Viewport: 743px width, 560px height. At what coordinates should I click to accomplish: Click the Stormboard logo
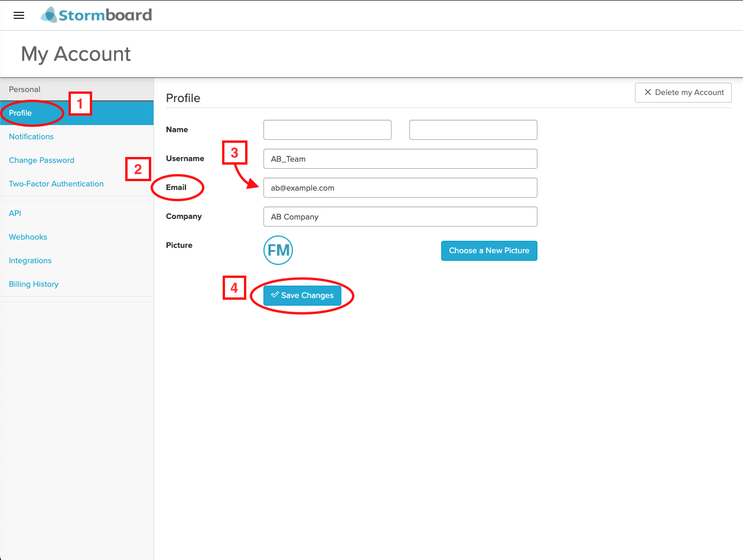96,15
